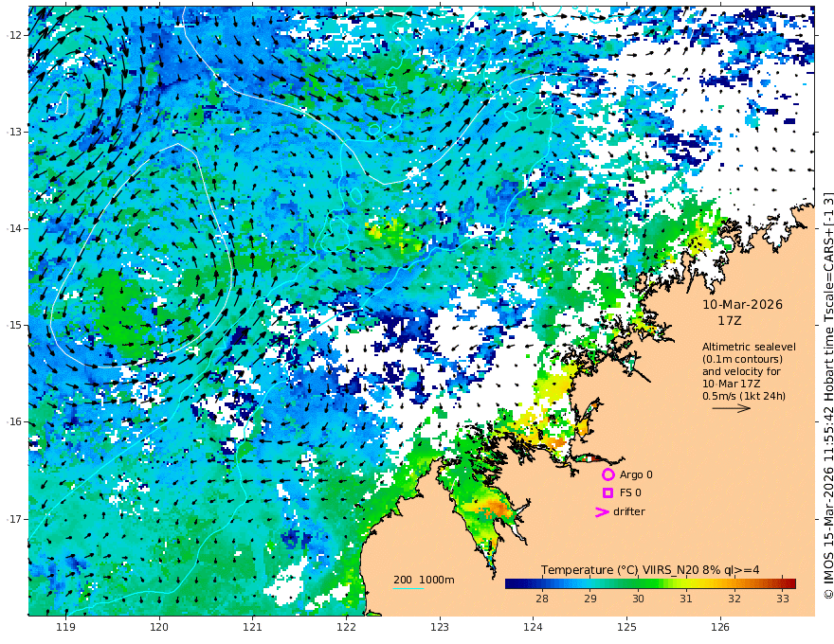This screenshot has height=644, width=834.
Task: Click the temperature color bar legend
Action: (650, 583)
